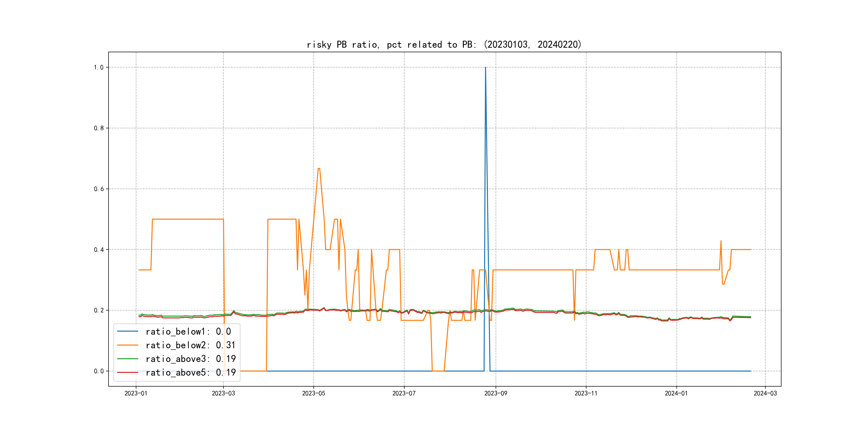This screenshot has width=868, height=434.
Task: Click the 2024-03 x-axis tick label
Action: (x=765, y=393)
